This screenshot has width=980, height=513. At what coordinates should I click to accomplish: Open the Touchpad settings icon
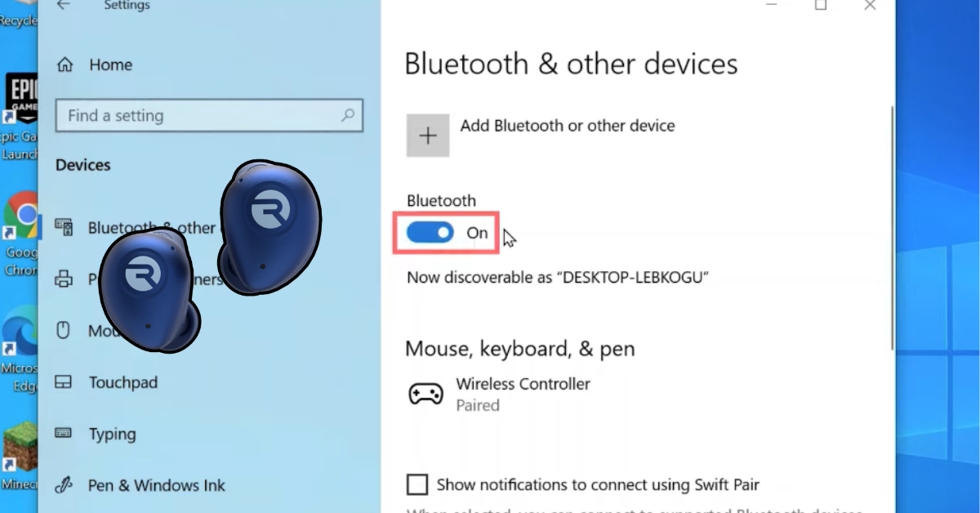[x=64, y=382]
